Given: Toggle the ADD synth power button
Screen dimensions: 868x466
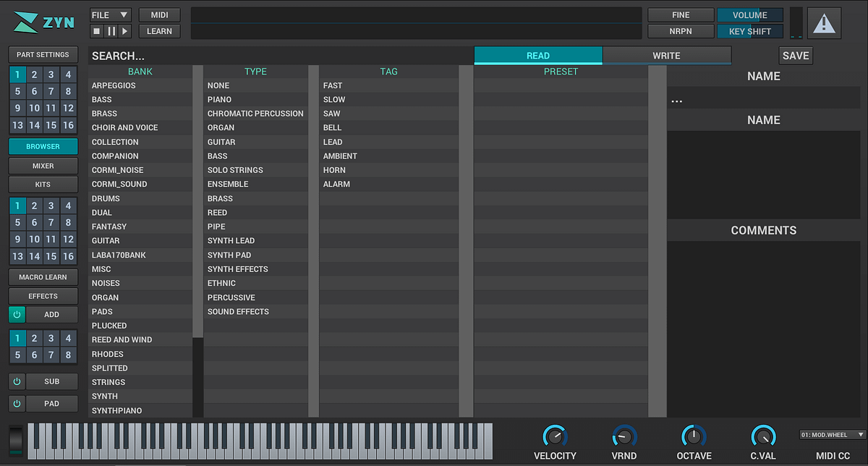Looking at the screenshot, I should pyautogui.click(x=17, y=315).
